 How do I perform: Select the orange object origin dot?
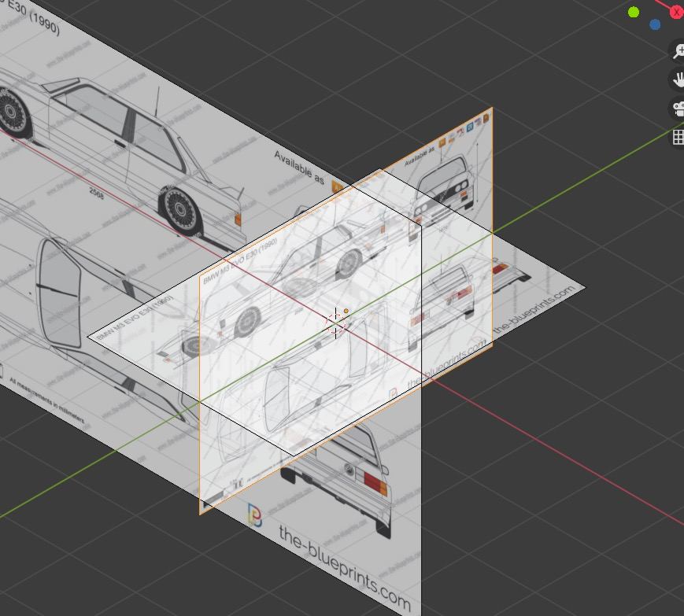[x=346, y=311]
